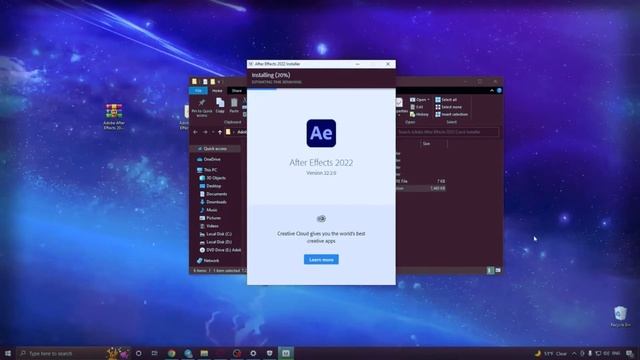Click the Creative Cloud icon in installer
Image resolution: width=640 pixels, height=360 pixels.
[x=321, y=219]
